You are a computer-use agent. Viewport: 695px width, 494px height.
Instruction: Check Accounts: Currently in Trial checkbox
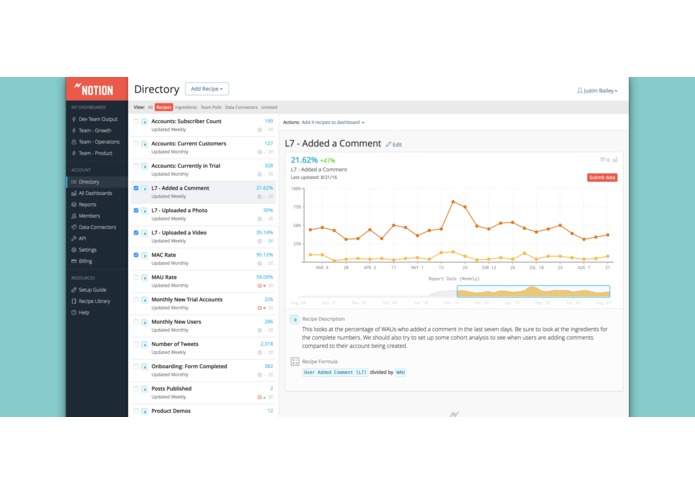click(x=136, y=166)
